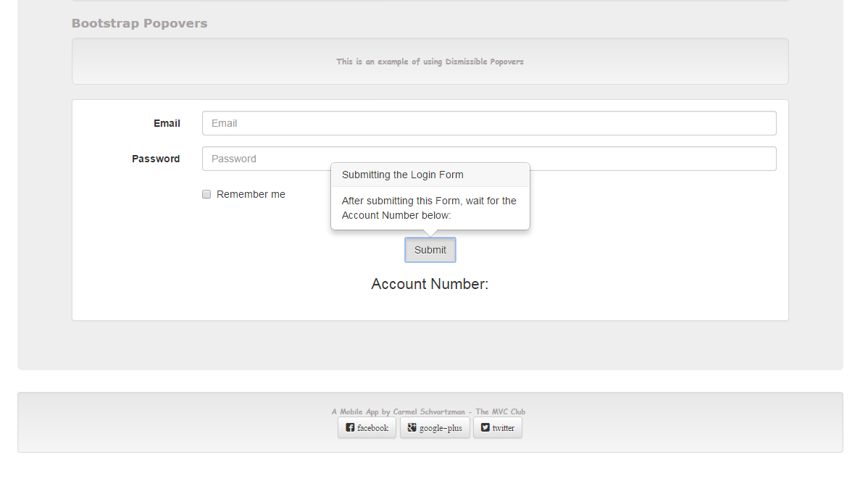Select the Twitter icon in the footer
868x481 pixels.
[x=485, y=427]
